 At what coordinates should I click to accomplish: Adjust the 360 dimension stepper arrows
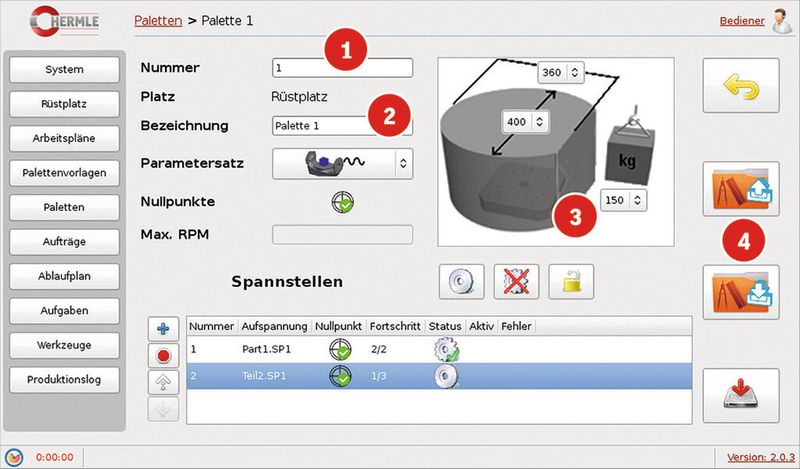tap(574, 72)
